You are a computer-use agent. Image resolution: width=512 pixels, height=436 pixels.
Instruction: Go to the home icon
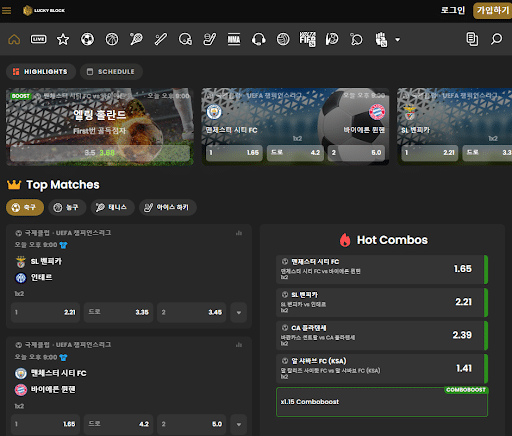coord(14,39)
